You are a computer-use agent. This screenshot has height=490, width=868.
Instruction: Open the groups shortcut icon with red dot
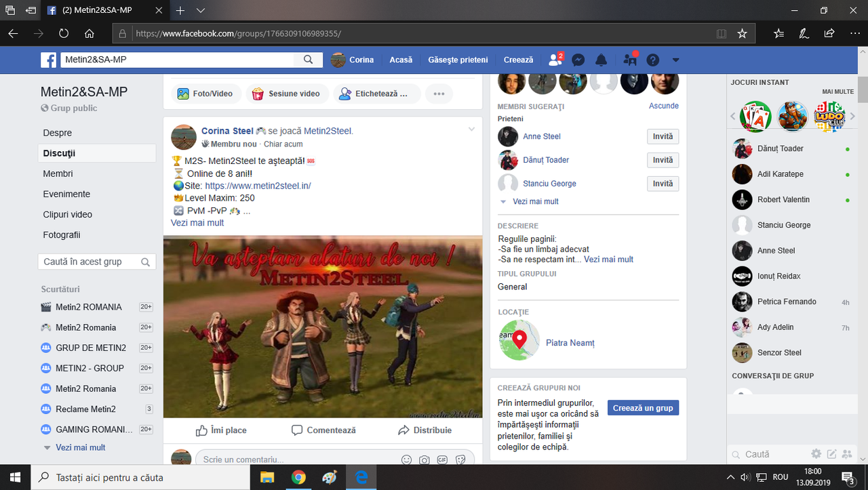[630, 60]
